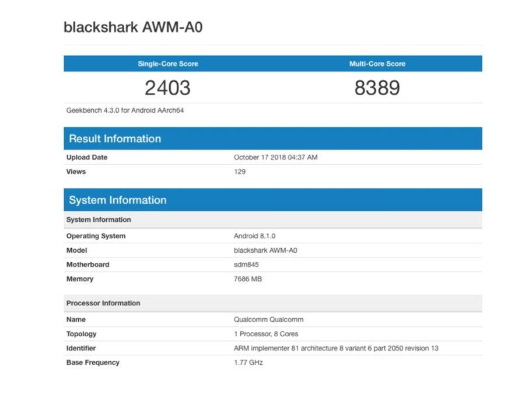Click the base frequency value 1.77 GHz

click(249, 363)
